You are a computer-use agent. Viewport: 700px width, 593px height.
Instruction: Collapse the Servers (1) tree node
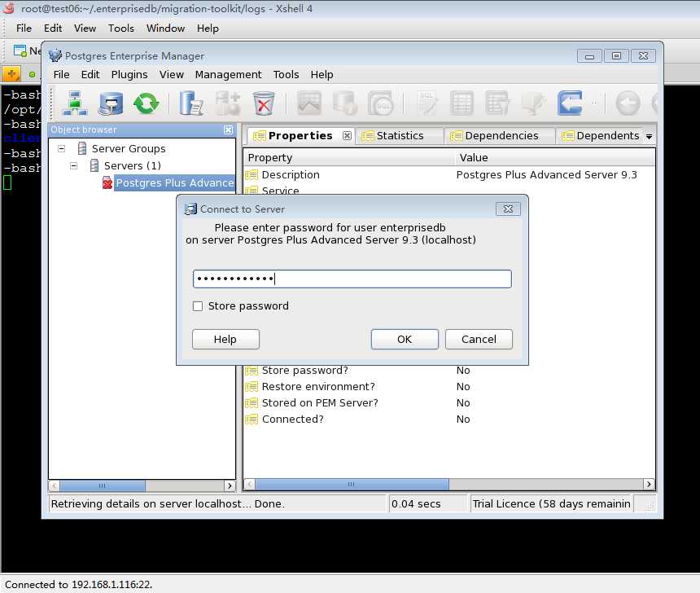[73, 166]
